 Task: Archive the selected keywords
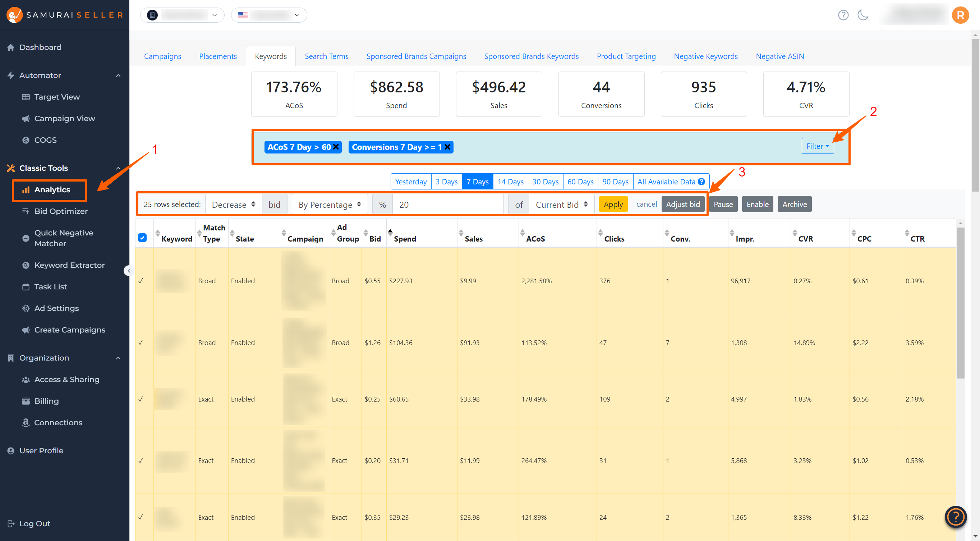tap(794, 204)
